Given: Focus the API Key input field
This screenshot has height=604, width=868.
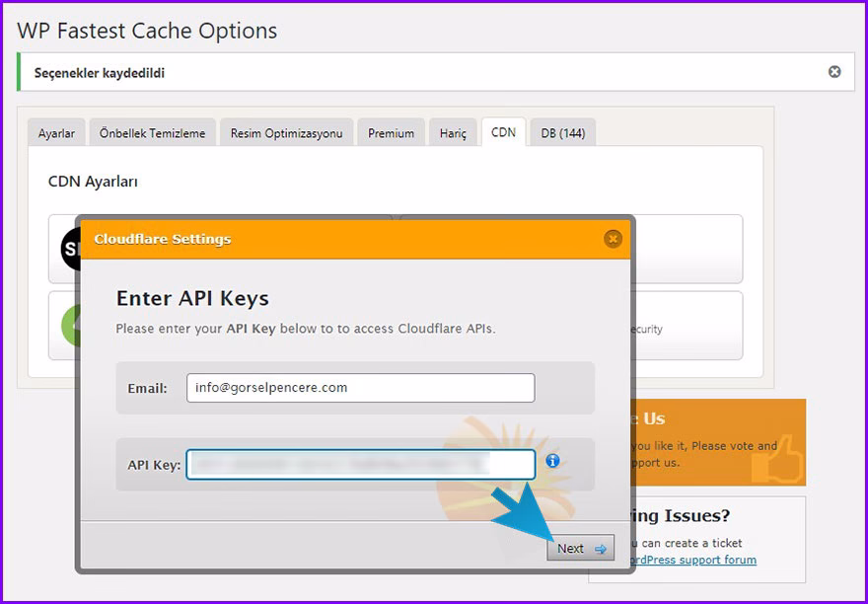Looking at the screenshot, I should click(x=360, y=465).
